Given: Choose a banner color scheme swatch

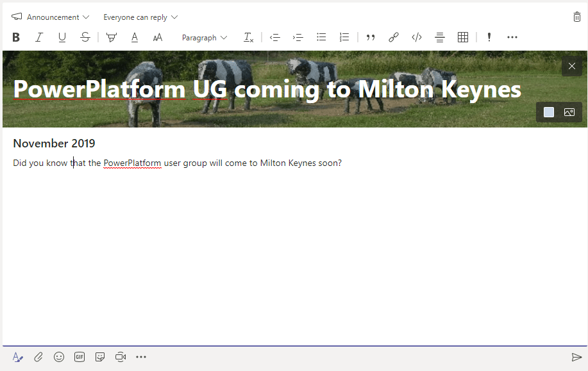Looking at the screenshot, I should click(549, 112).
